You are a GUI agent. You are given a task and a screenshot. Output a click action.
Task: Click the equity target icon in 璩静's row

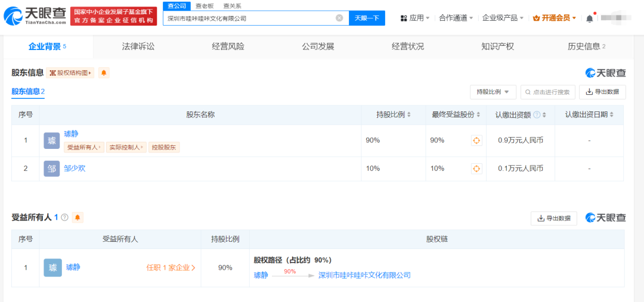coord(476,141)
